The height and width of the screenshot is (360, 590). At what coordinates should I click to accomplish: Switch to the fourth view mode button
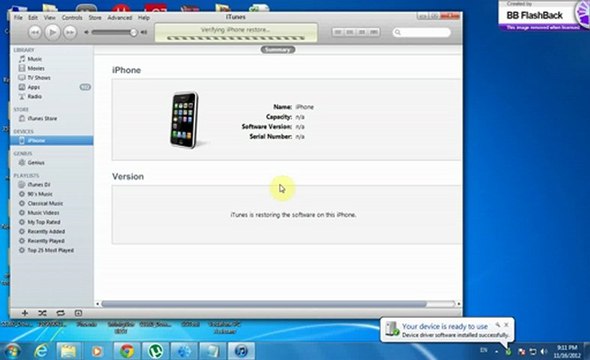[x=374, y=32]
